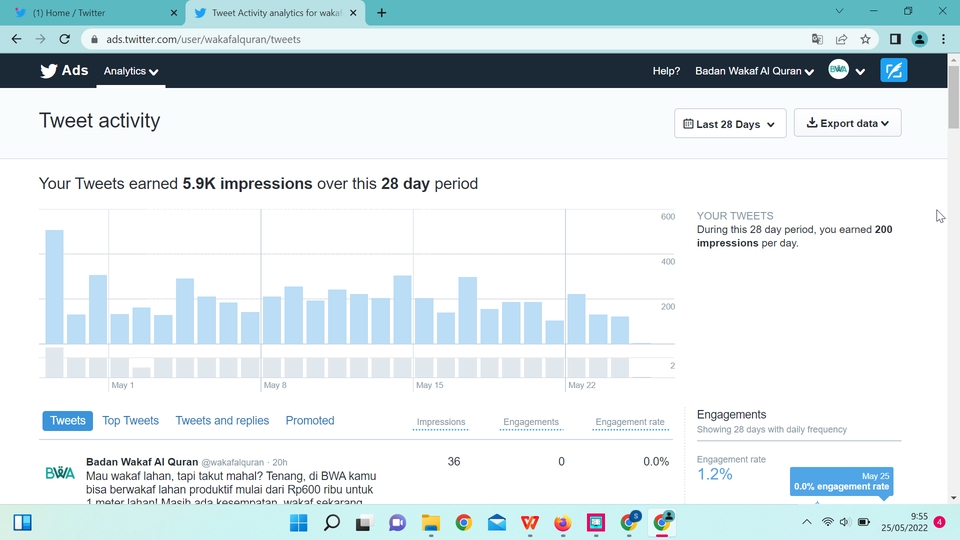Open the Chrome profile icon
This screenshot has height=540, width=960.
(919, 39)
